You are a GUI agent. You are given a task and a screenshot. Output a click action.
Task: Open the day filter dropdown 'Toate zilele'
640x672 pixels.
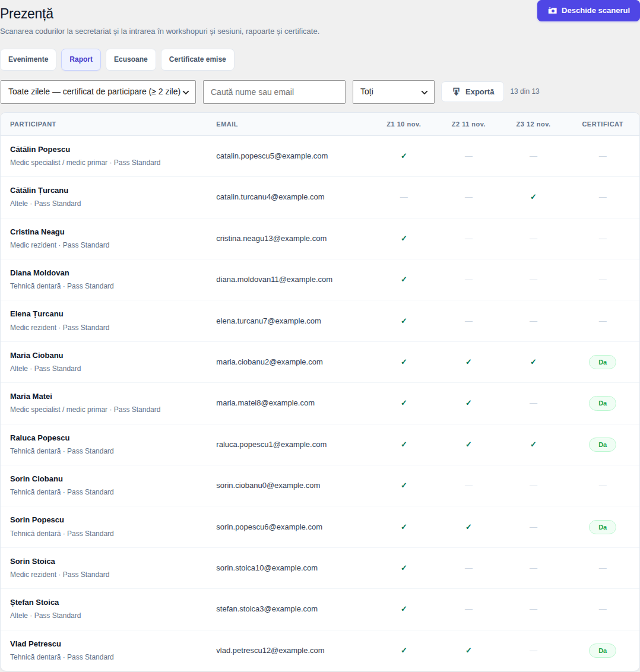[x=98, y=91]
